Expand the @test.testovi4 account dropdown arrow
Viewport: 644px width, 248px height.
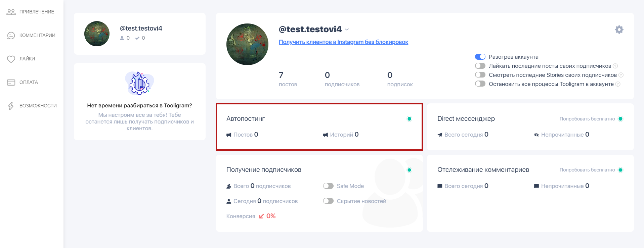347,30
